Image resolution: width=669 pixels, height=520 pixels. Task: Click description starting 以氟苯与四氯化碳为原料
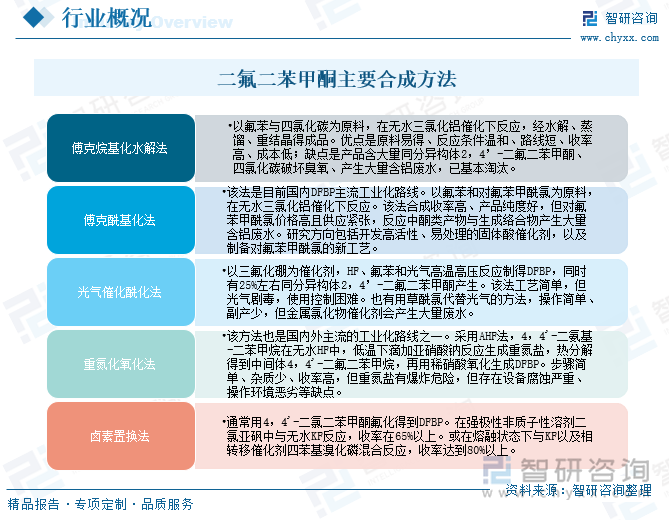[411, 148]
